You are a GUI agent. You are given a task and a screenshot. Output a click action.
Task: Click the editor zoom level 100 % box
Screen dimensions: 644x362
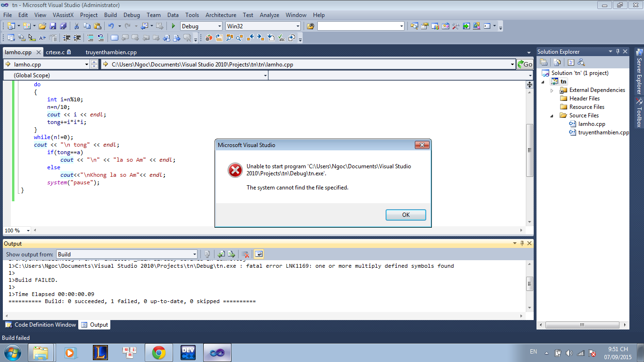(x=17, y=230)
